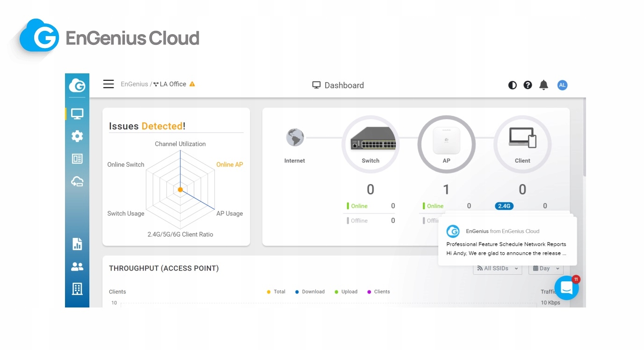Open the reports chart sidebar icon
The width and height of the screenshot is (644, 350).
[x=77, y=244]
